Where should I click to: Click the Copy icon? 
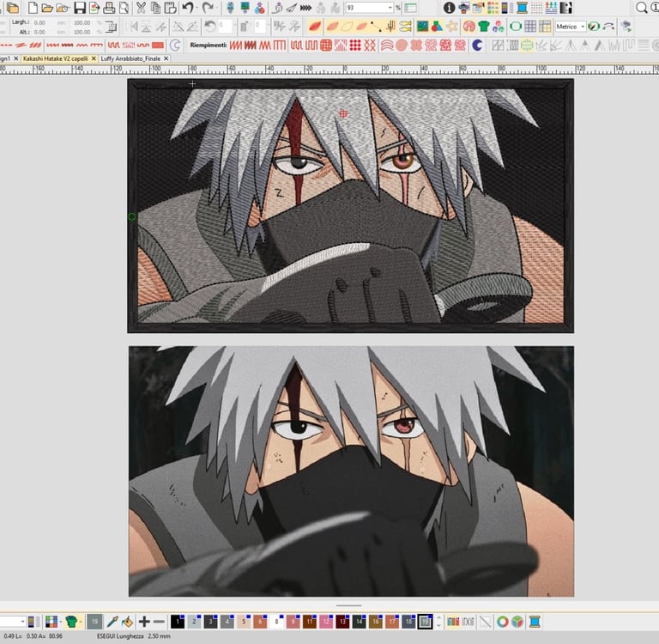click(x=155, y=8)
